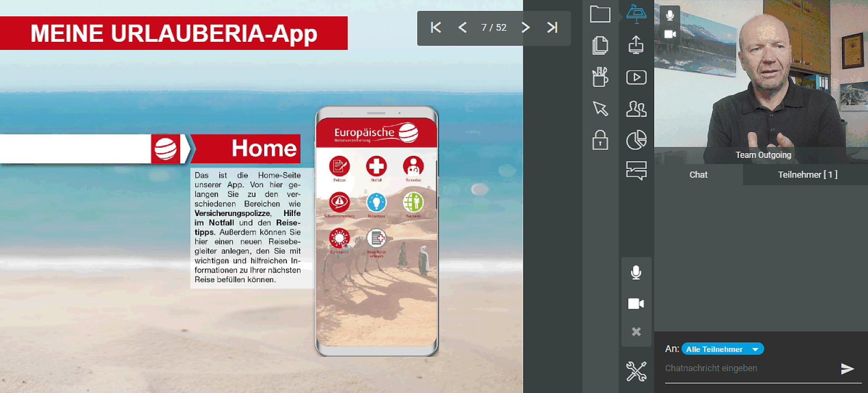Open the Alle Teilnehmer recipient dropdown
The width and height of the screenshot is (868, 393).
pos(723,349)
